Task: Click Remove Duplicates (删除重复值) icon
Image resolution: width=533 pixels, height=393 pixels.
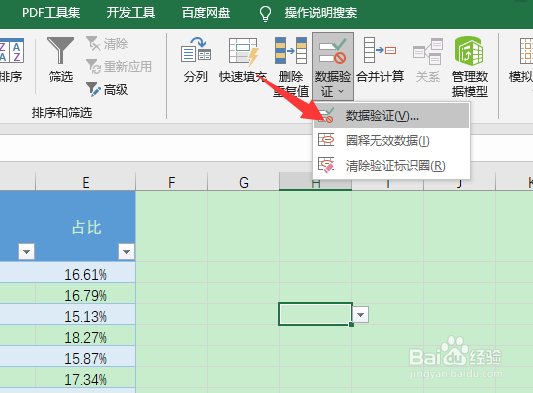Action: [291, 50]
